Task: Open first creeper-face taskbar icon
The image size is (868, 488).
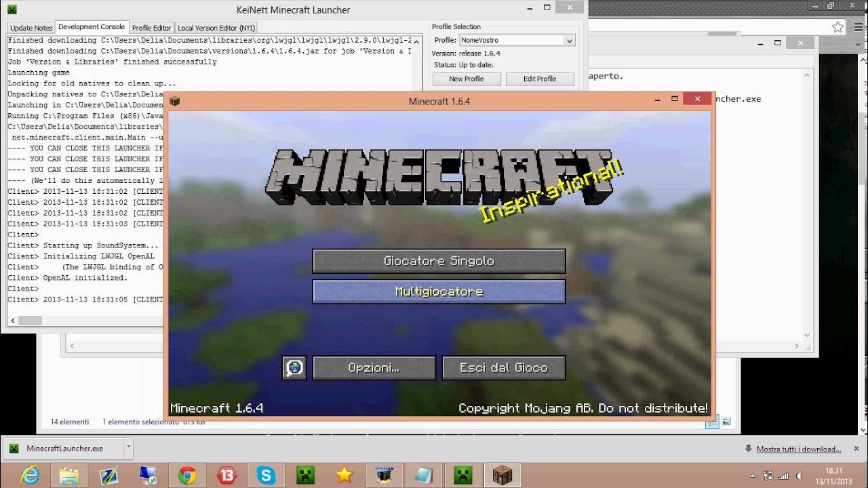Action: [305, 475]
